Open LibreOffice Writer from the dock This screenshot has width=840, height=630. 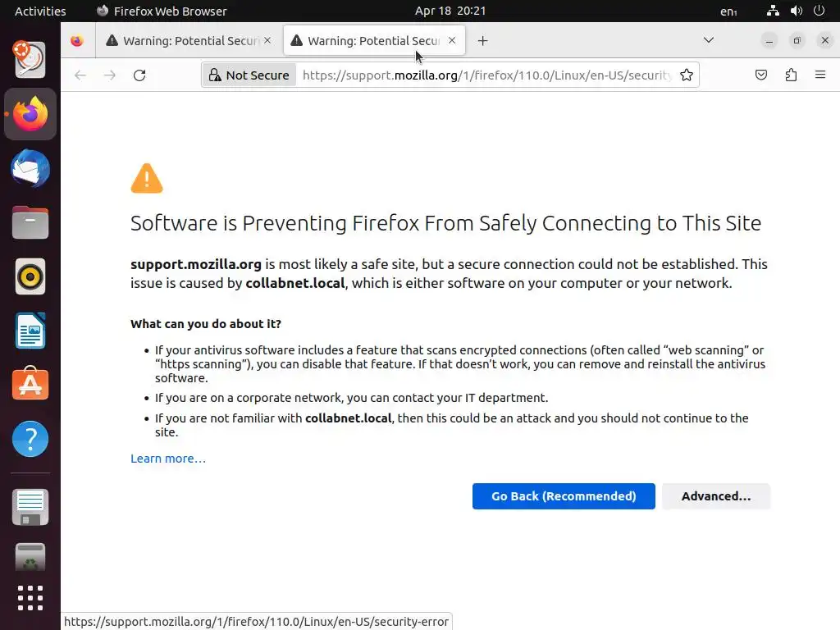[x=30, y=331]
